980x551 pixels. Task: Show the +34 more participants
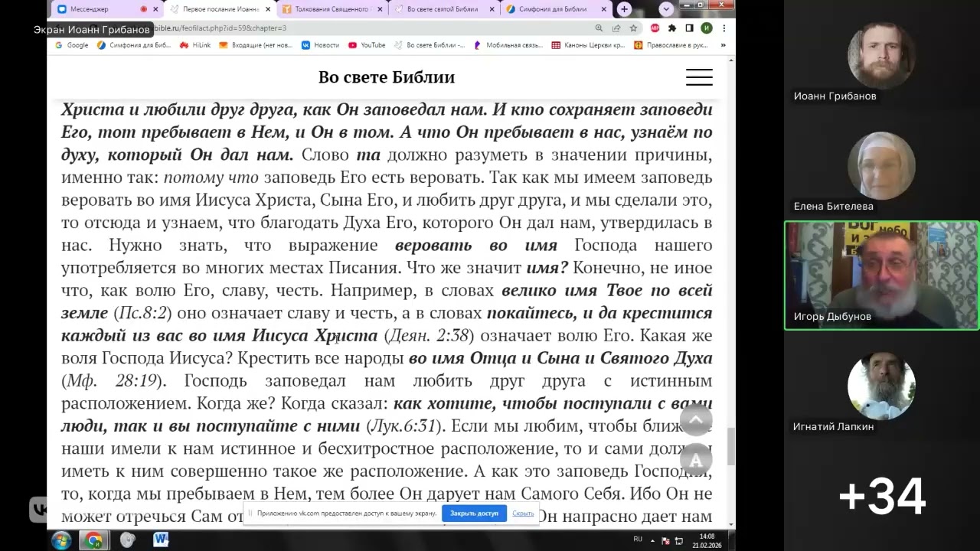(882, 497)
